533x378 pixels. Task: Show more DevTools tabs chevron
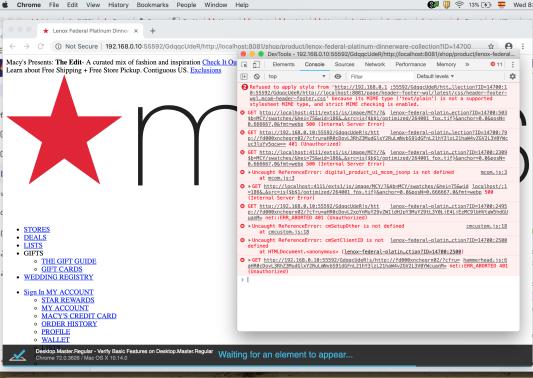pyautogui.click(x=467, y=64)
